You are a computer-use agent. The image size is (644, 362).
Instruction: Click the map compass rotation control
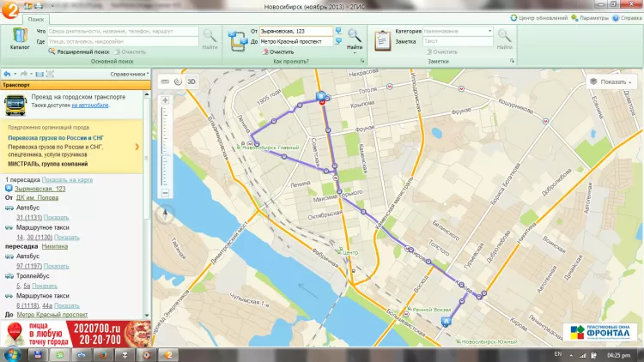pyautogui.click(x=165, y=214)
